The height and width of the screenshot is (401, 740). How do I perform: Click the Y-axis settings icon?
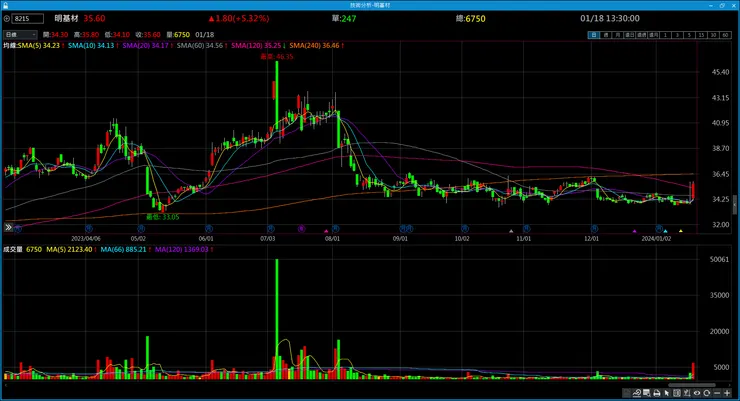point(687,393)
